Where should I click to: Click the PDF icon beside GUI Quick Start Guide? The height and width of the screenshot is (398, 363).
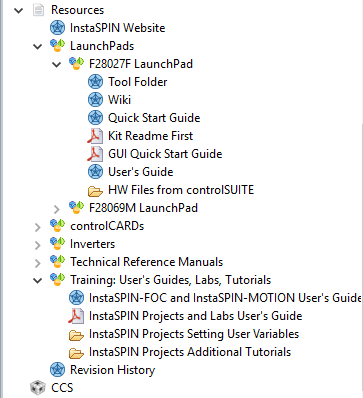click(95, 154)
